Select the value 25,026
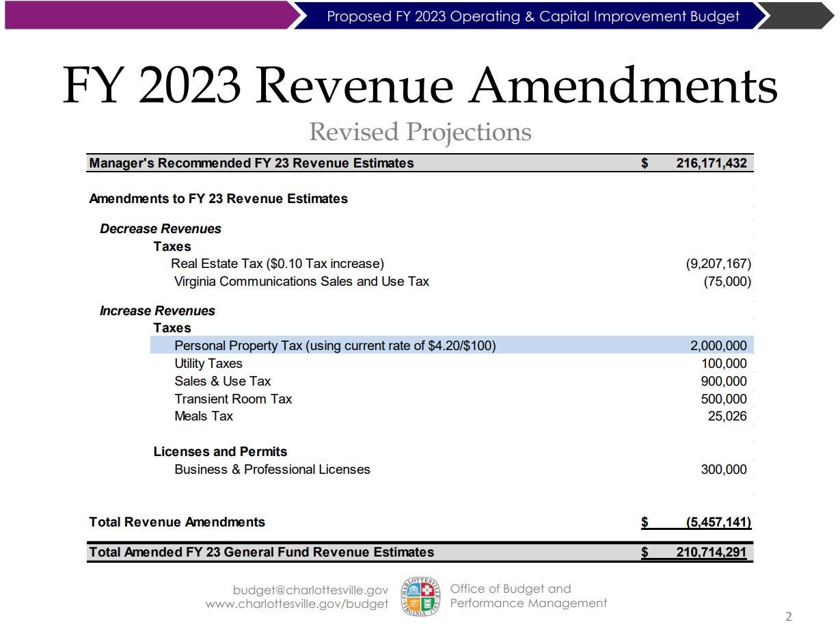This screenshot has height=627, width=840. tap(727, 416)
